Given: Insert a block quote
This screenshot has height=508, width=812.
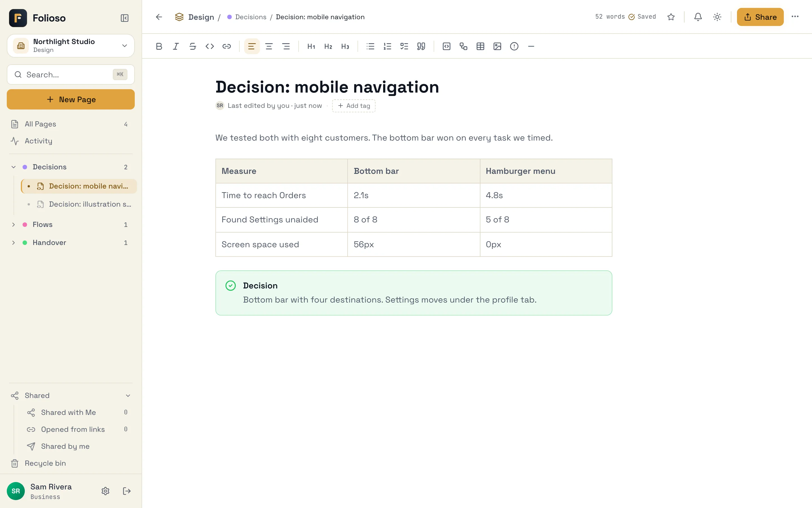Looking at the screenshot, I should [x=421, y=46].
